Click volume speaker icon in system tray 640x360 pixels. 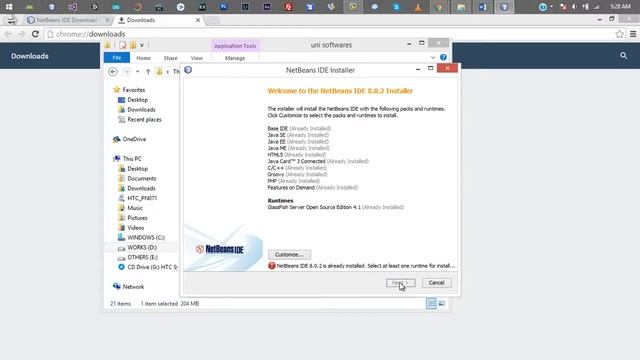click(574, 7)
